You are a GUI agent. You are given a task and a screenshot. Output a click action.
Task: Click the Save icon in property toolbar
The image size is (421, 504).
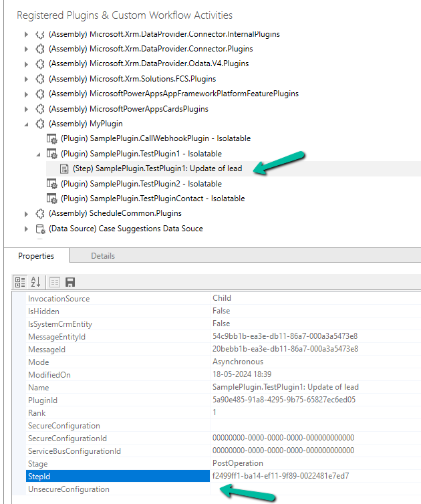click(70, 282)
